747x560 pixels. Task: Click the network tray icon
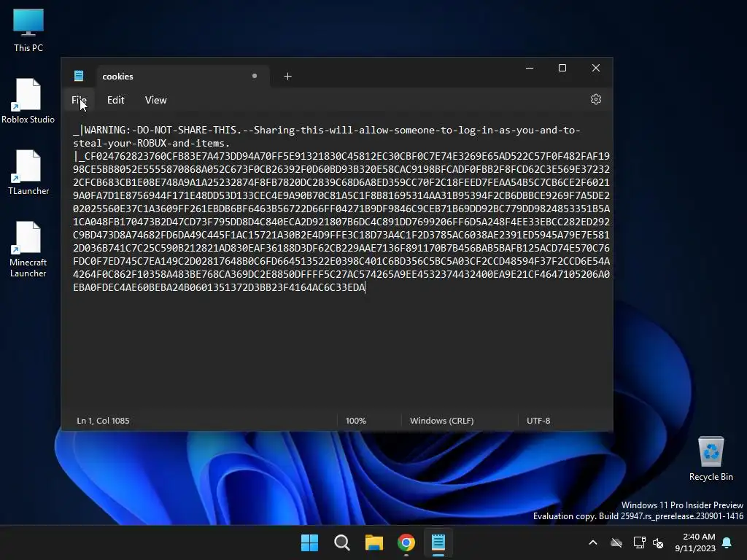click(x=639, y=542)
